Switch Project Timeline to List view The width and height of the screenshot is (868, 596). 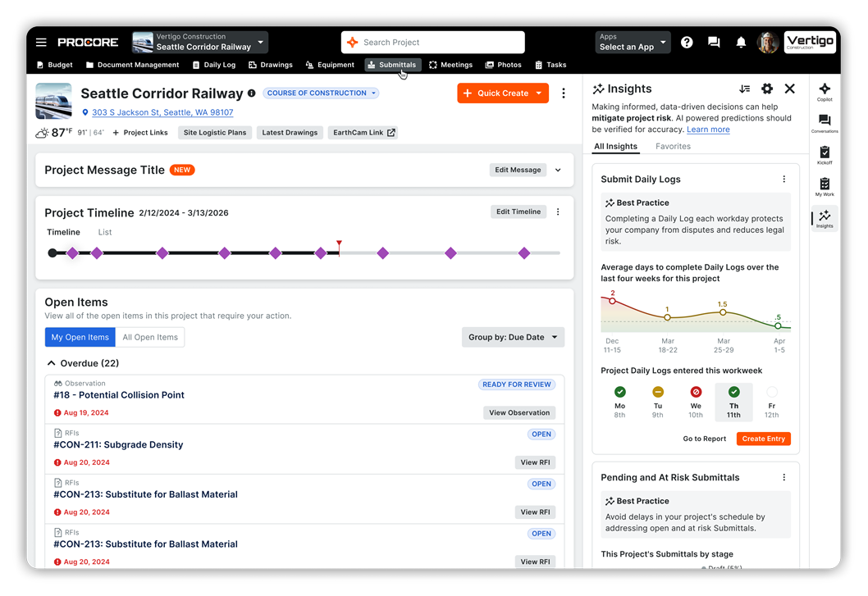coord(105,232)
